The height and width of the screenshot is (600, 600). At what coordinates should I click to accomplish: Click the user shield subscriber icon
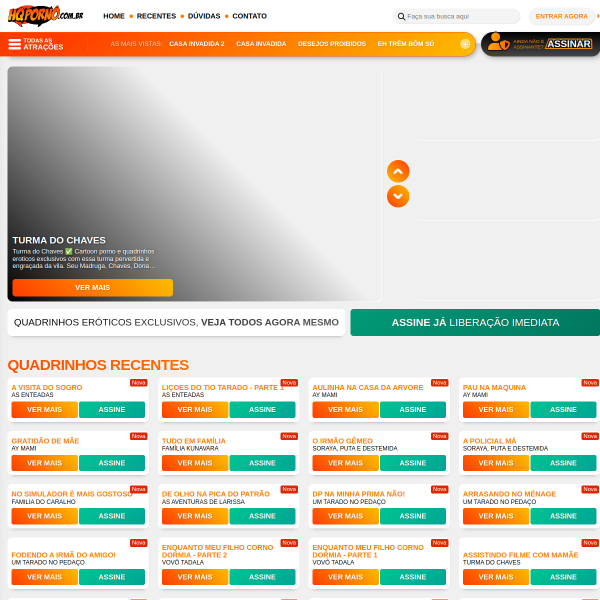click(x=498, y=42)
